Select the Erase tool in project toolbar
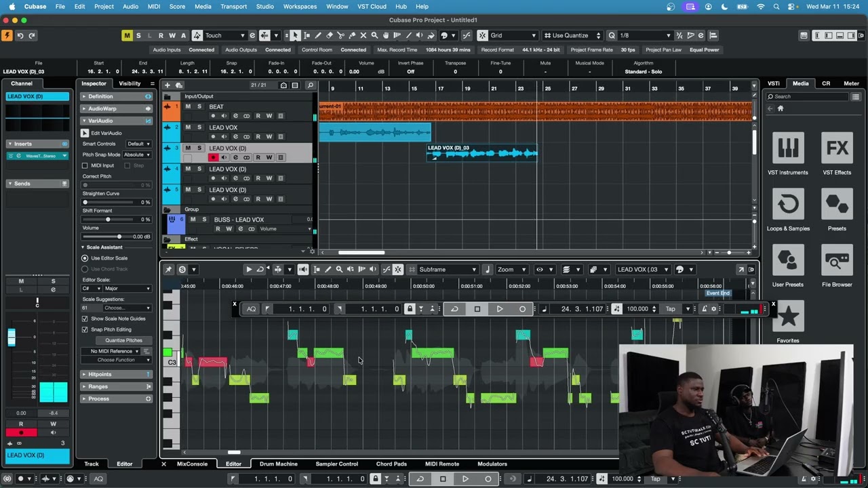Screen dimensions: 868x488 (x=330, y=35)
